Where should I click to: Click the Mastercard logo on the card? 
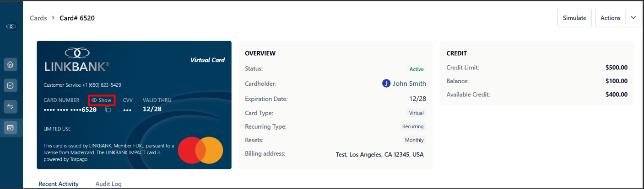(200, 150)
